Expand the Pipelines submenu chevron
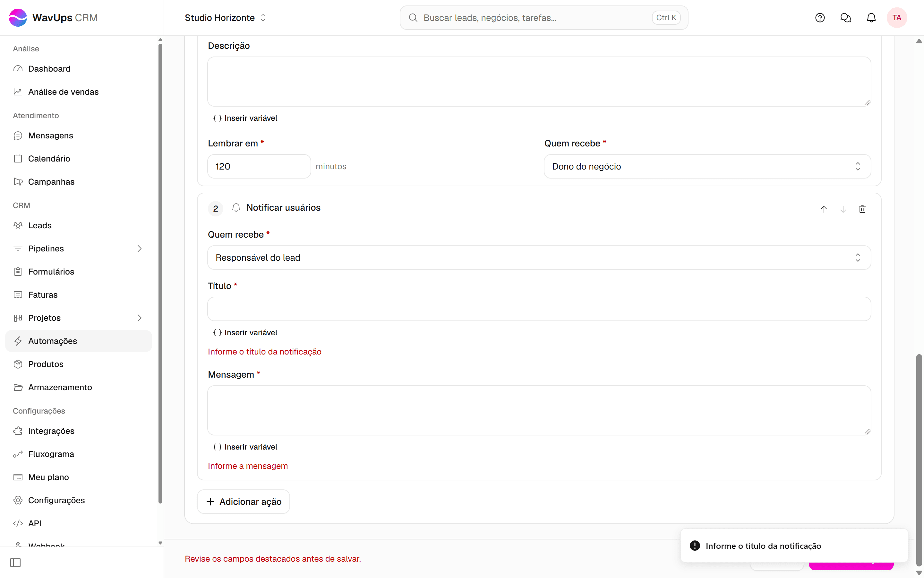924x578 pixels. tap(139, 249)
